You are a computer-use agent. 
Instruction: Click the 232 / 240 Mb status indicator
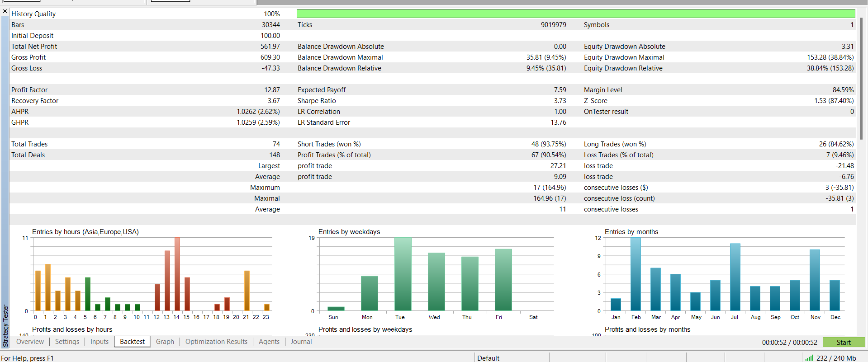(836, 358)
